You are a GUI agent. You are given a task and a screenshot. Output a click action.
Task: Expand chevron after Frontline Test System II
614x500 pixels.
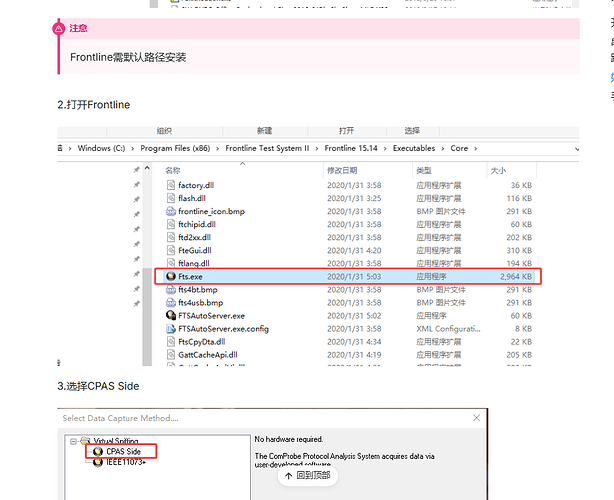point(316,148)
